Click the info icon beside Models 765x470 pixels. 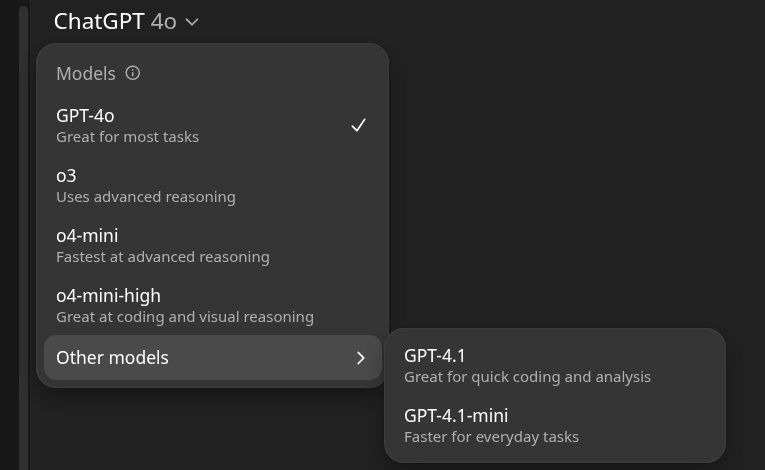click(x=133, y=73)
